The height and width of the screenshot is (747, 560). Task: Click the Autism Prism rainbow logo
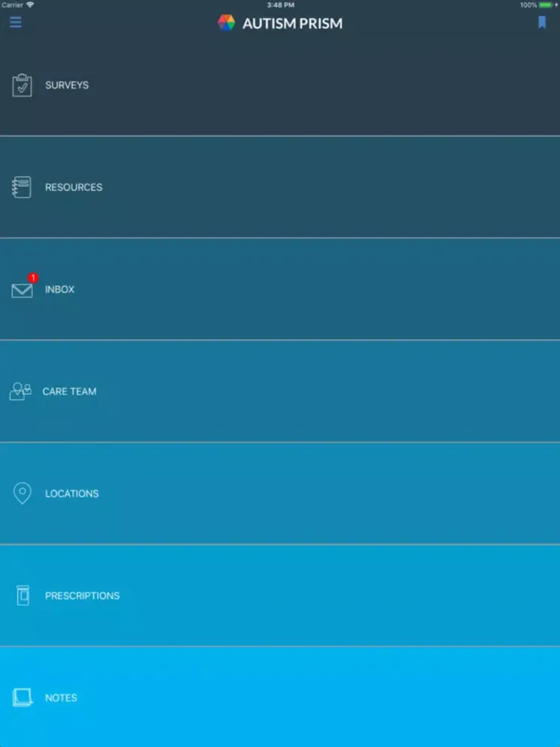(x=226, y=22)
